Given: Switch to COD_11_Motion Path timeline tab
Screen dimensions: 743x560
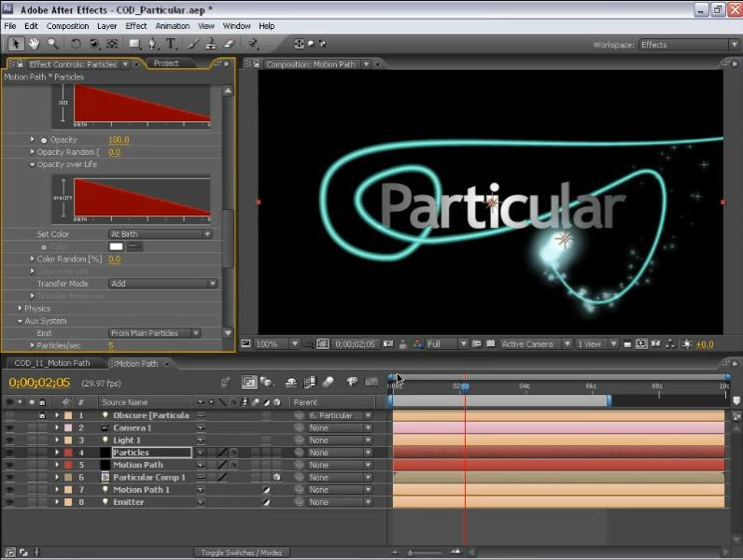Looking at the screenshot, I should tap(52, 363).
